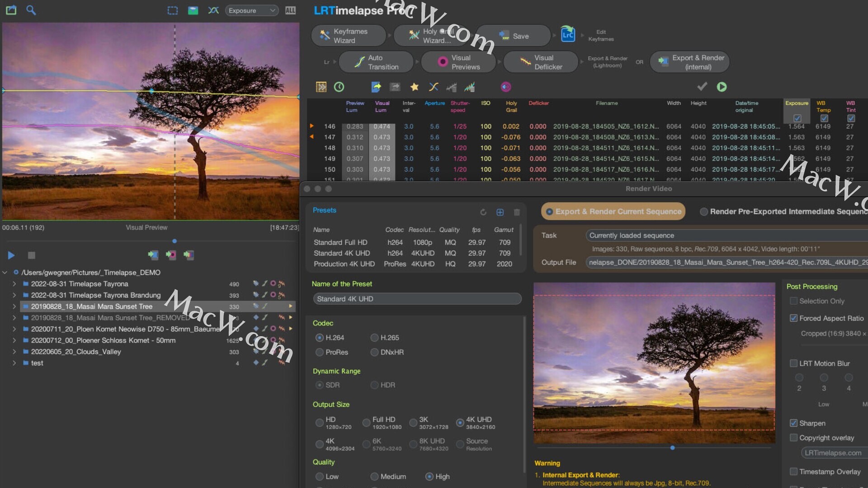Click the Keyframes Wizard button
This screenshot has height=488, width=868.
pyautogui.click(x=349, y=36)
